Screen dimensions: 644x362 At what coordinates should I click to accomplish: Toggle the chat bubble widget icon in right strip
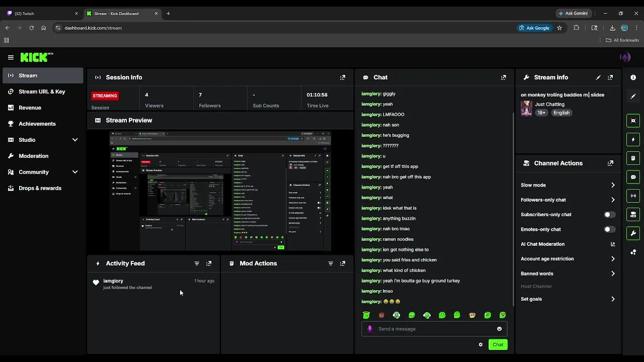(x=633, y=177)
